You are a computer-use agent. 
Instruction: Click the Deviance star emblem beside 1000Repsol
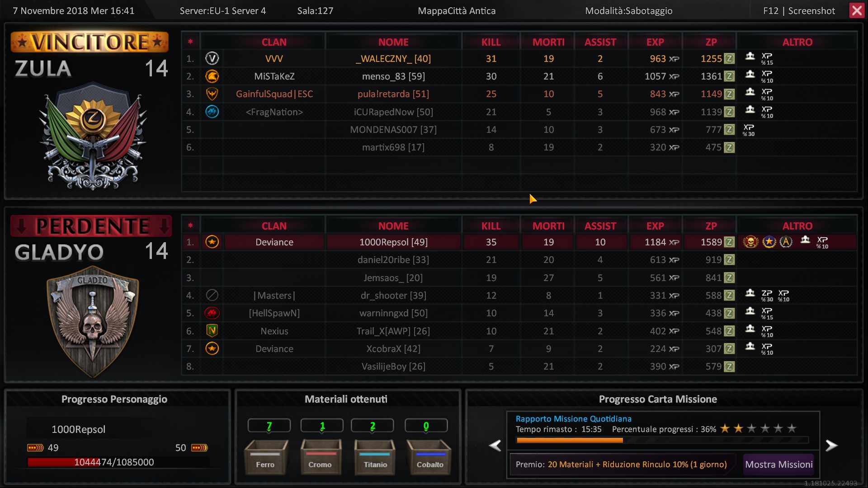(x=212, y=242)
